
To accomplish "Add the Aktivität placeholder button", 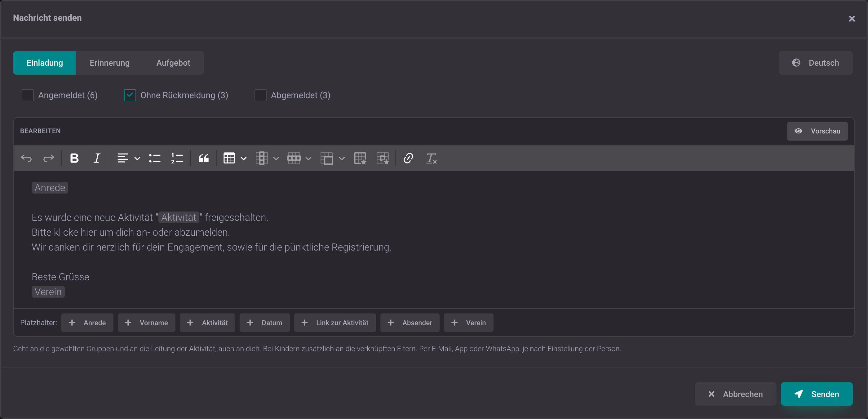I will pyautogui.click(x=207, y=323).
